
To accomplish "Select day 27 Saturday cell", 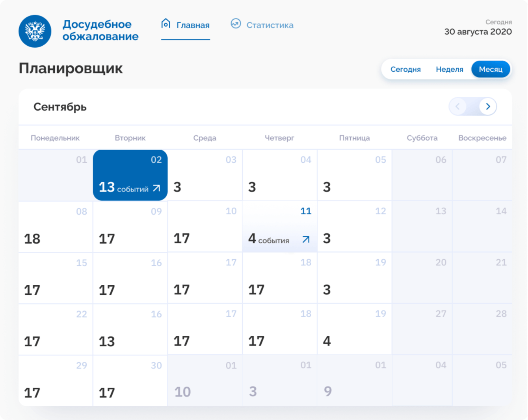I will (x=422, y=329).
